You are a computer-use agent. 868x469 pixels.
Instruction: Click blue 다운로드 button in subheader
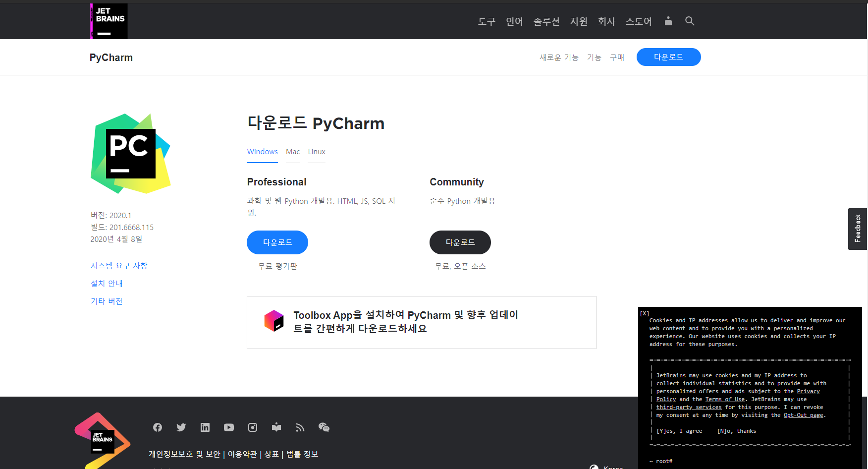[668, 57]
